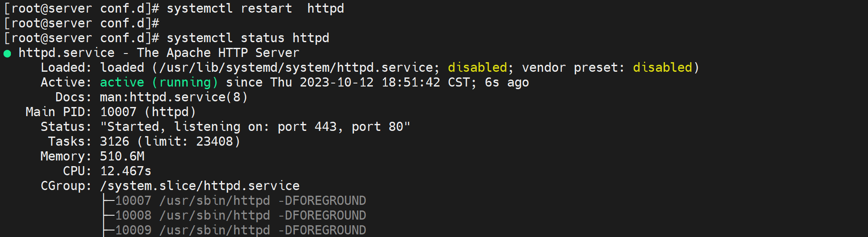Click the green service status dot
The height and width of the screenshot is (237, 868).
[7, 53]
